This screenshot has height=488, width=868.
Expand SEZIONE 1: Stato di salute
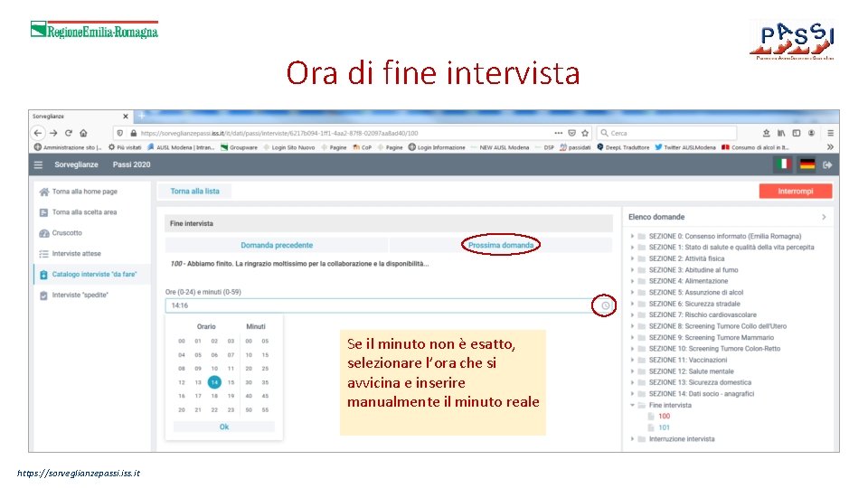click(632, 248)
